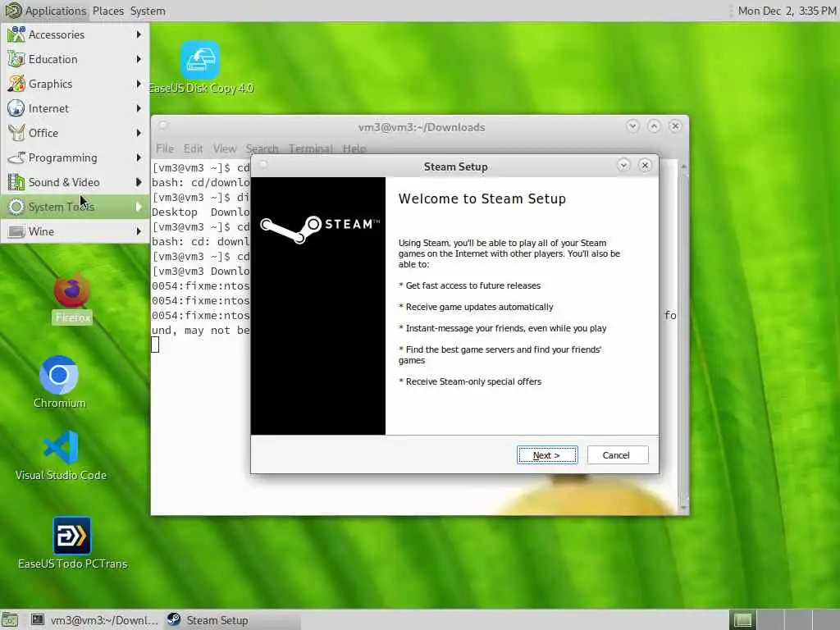Expand the Graphics submenu arrow
This screenshot has width=840, height=630.
click(x=139, y=84)
